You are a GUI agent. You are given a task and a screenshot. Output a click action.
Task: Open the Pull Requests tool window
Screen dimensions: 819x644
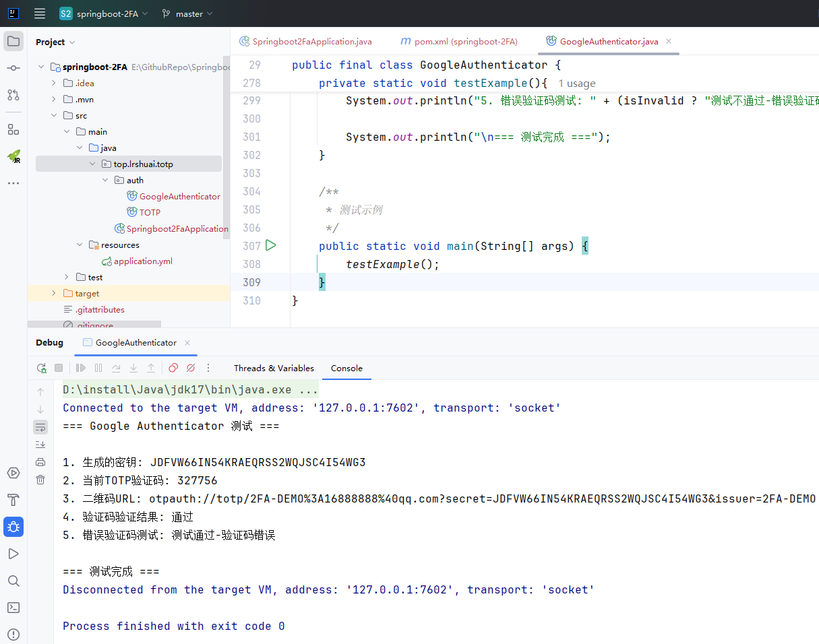(13, 95)
